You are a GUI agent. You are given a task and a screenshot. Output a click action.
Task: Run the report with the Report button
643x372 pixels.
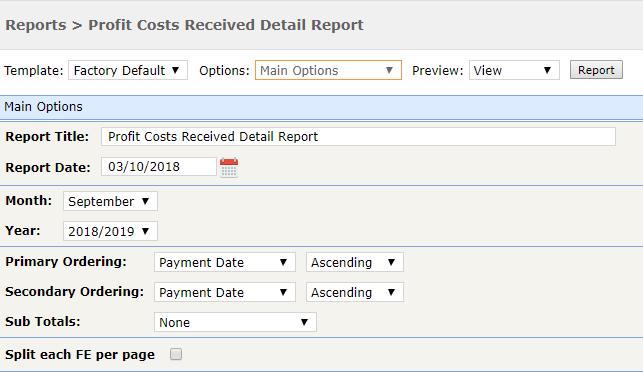596,70
